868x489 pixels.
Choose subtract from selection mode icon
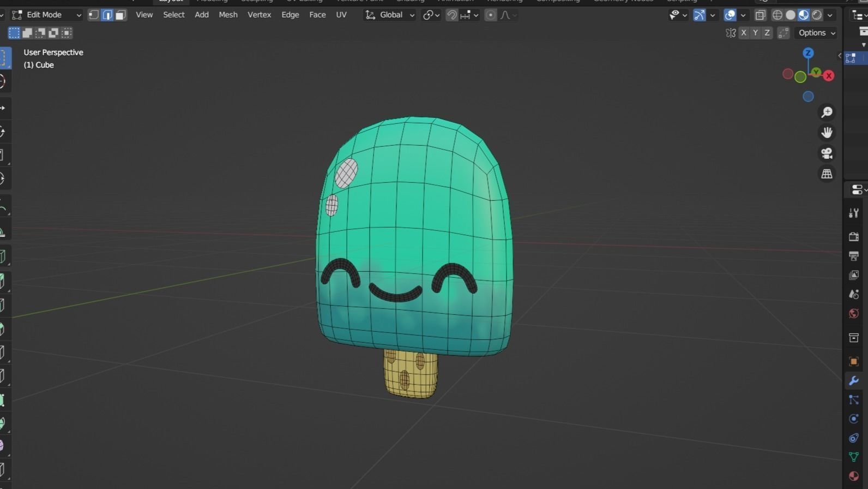click(40, 33)
